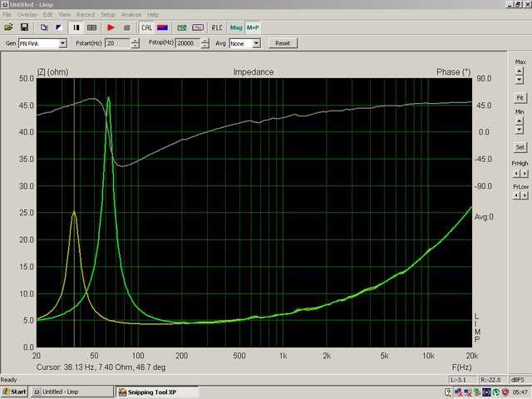Click the FrLow right arrow

(525, 195)
